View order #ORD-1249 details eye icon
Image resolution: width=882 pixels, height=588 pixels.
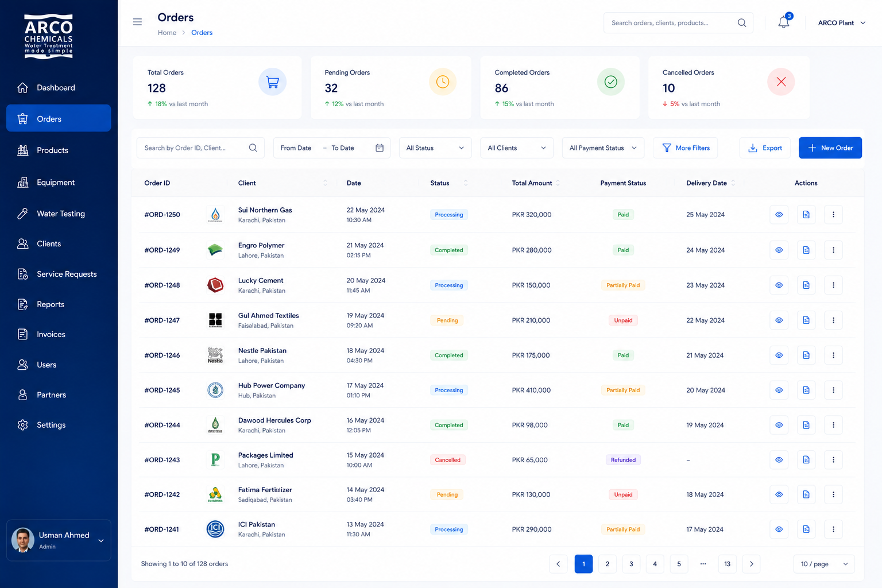click(779, 250)
